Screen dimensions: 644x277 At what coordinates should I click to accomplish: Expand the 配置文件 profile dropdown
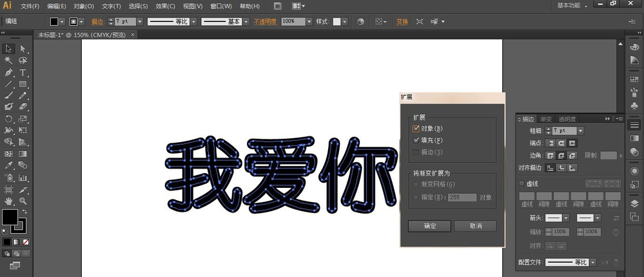pos(592,262)
